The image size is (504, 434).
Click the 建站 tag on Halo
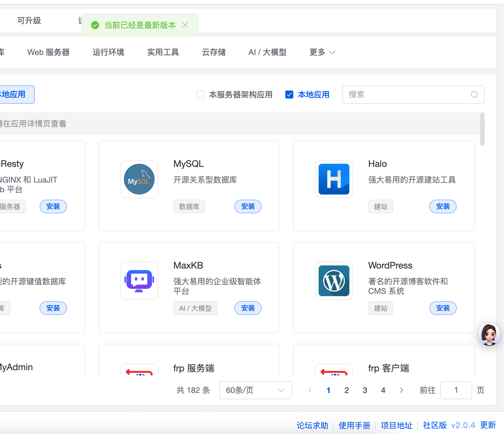(381, 206)
